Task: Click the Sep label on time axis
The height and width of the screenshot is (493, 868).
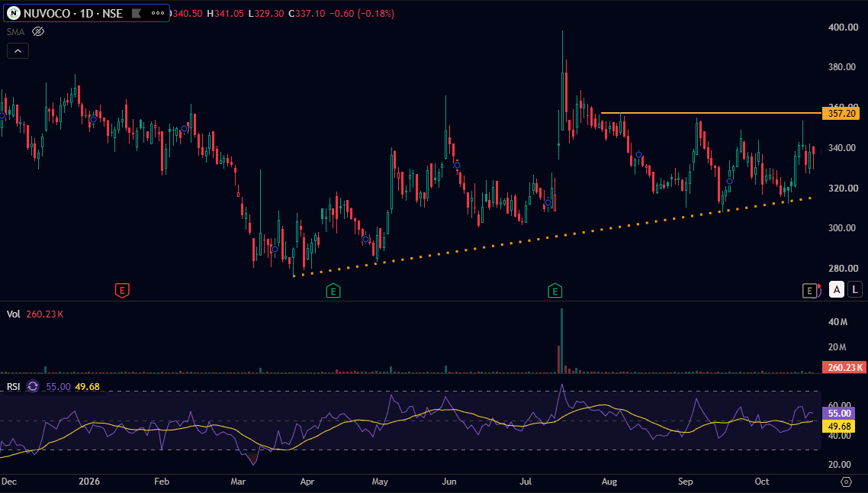Action: coord(685,482)
